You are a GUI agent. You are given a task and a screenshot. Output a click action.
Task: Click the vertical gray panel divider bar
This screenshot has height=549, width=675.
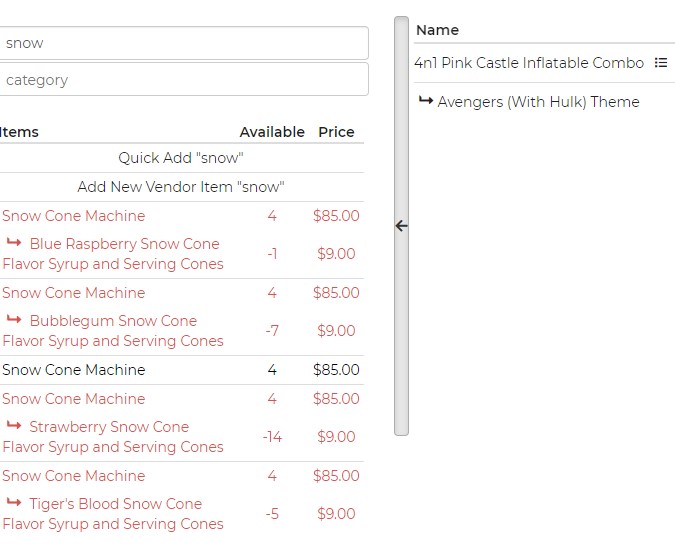(x=401, y=330)
